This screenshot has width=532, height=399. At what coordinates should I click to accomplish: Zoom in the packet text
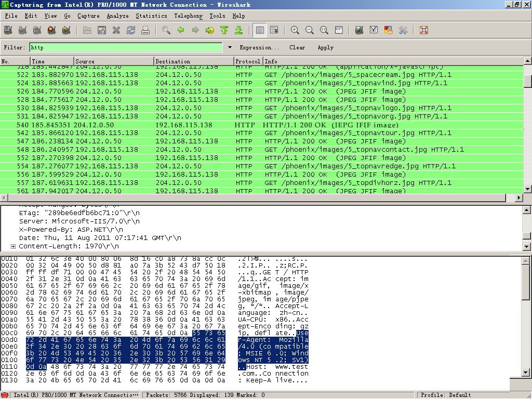295,30
